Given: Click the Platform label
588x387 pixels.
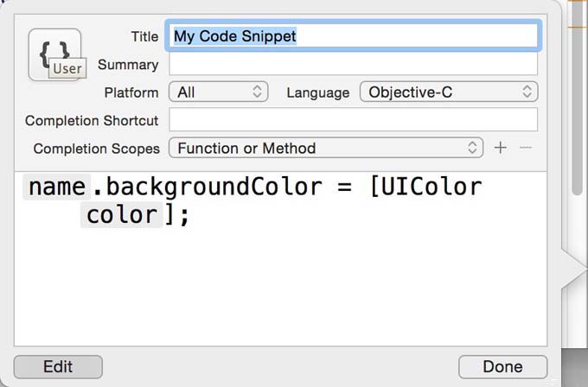Looking at the screenshot, I should (131, 92).
